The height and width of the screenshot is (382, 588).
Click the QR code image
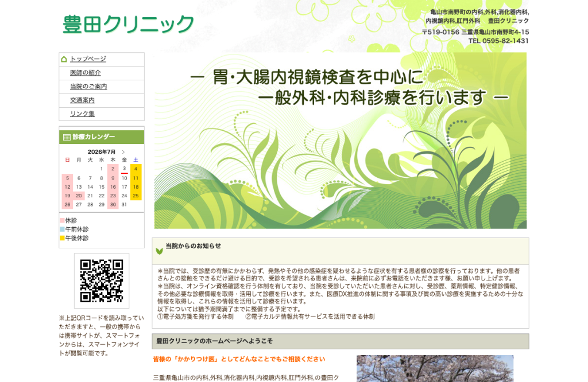(x=102, y=280)
